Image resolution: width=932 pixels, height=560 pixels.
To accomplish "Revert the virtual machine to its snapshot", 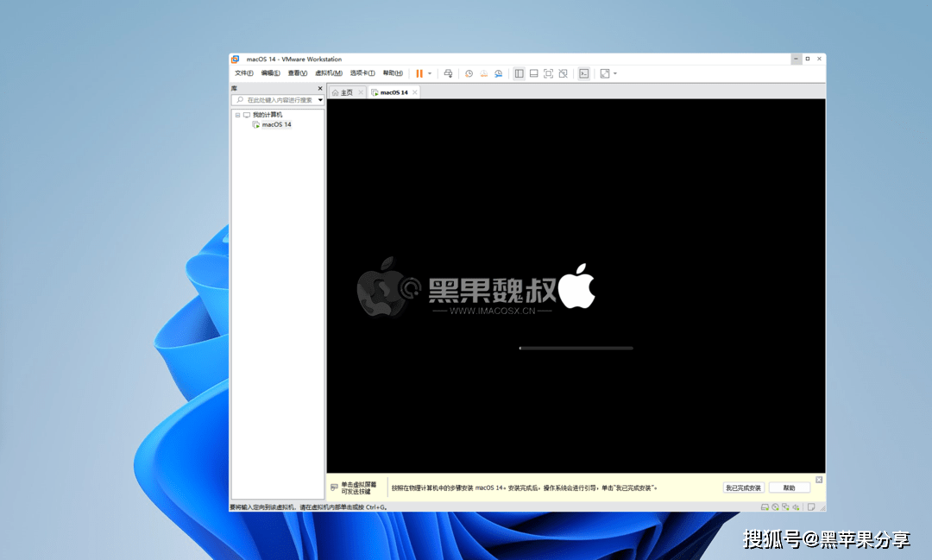I will 484,73.
